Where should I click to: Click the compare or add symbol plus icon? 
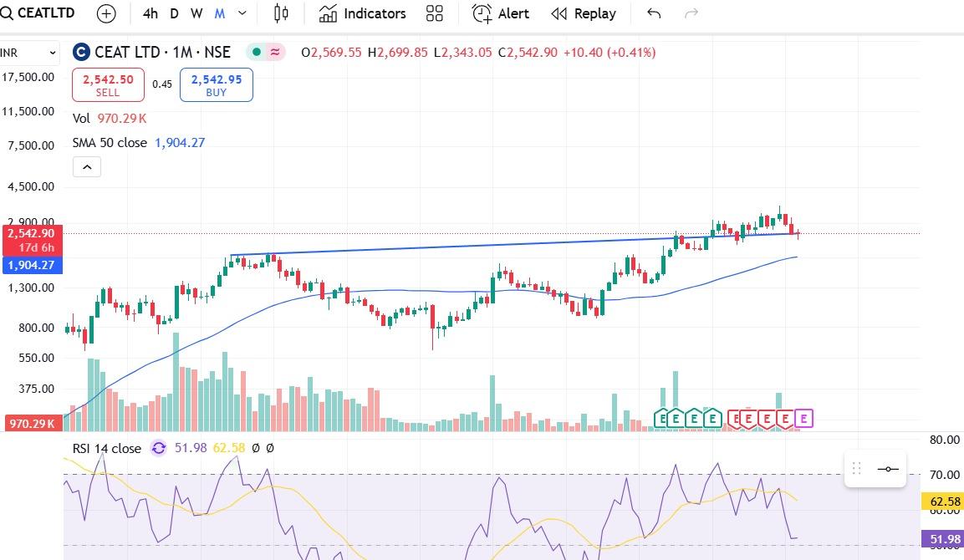pyautogui.click(x=106, y=13)
